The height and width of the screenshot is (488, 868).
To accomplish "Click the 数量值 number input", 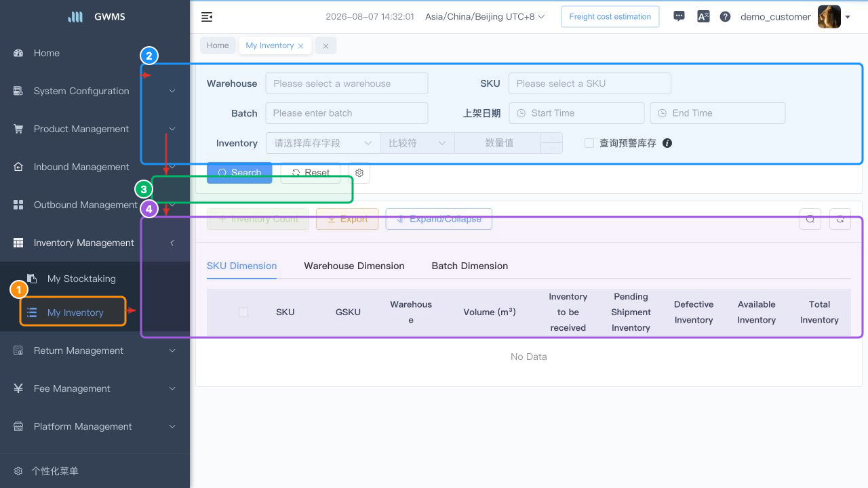I will pos(498,143).
